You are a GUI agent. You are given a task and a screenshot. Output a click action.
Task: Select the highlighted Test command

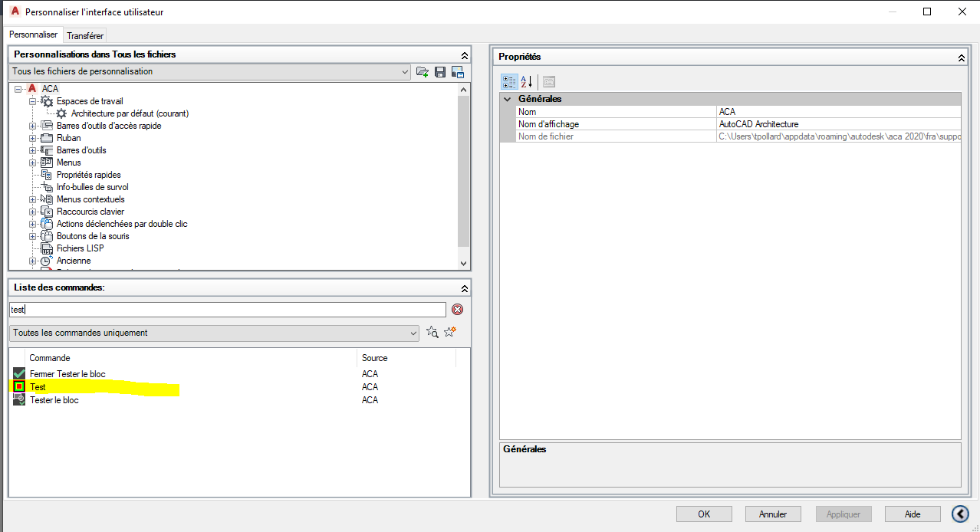tap(37, 386)
